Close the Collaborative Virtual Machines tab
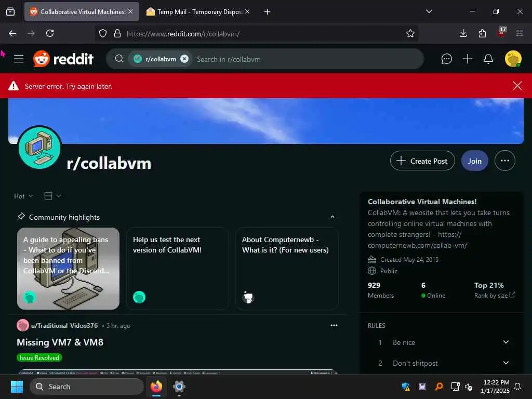This screenshot has width=532, height=399. [x=130, y=11]
